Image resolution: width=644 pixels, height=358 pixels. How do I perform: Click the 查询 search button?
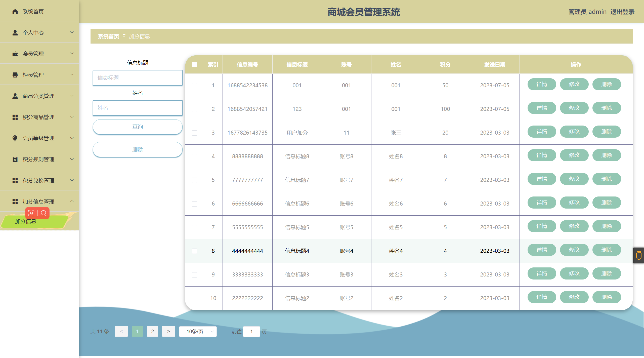138,127
